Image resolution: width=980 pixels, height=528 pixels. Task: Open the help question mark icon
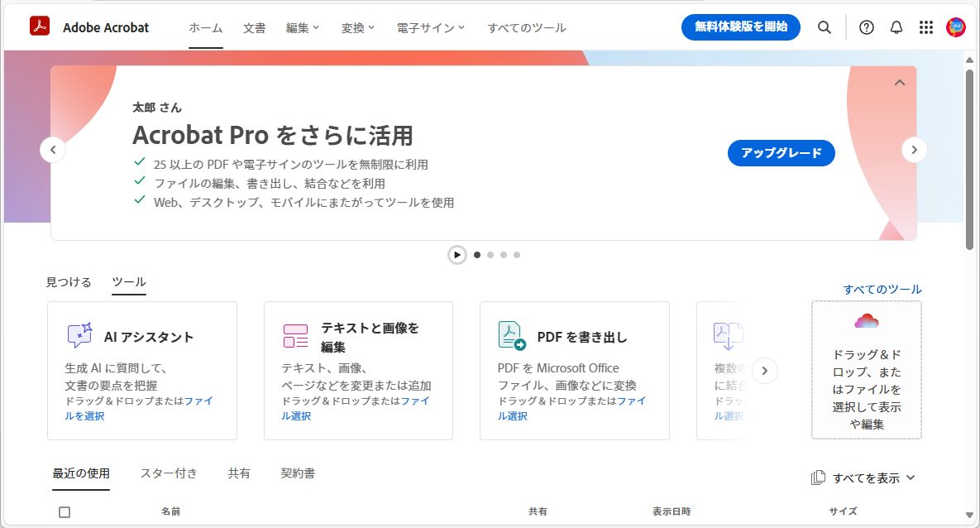[866, 27]
